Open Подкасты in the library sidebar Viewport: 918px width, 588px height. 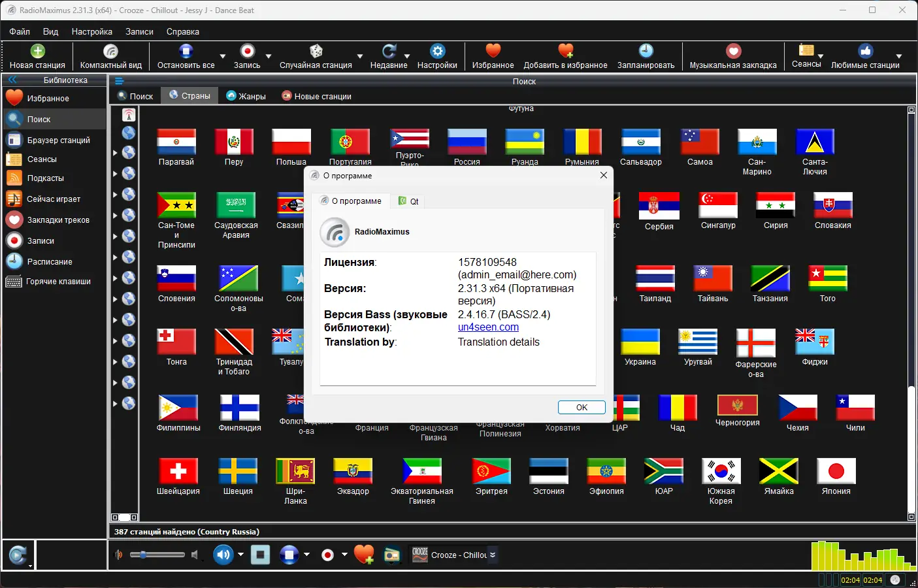54,178
